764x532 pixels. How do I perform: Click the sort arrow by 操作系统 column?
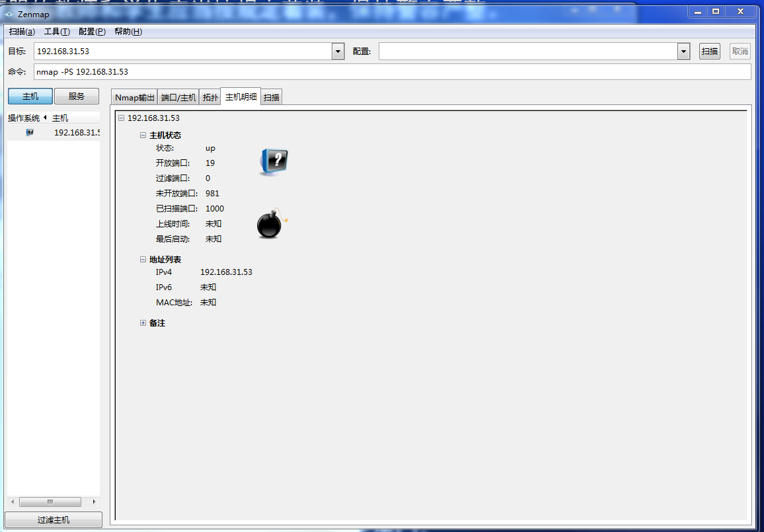(x=46, y=118)
